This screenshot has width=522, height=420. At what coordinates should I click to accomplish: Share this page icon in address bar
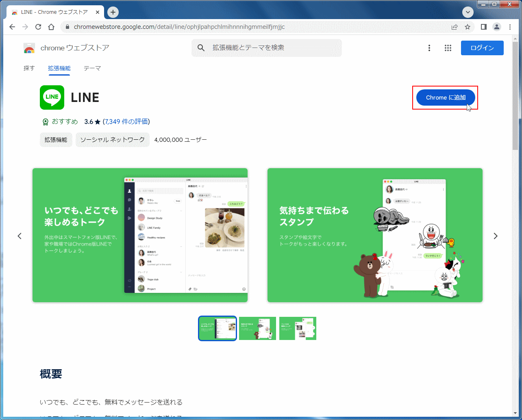[455, 27]
